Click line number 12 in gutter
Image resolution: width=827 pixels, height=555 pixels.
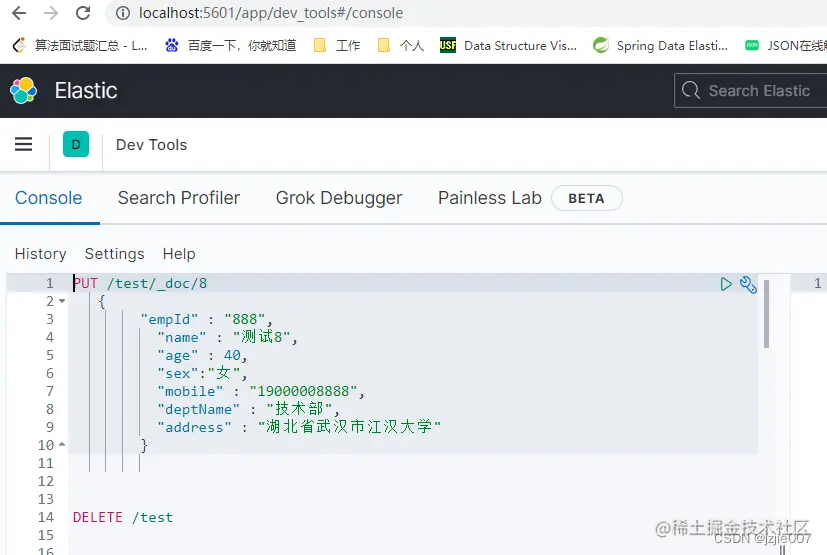[46, 481]
